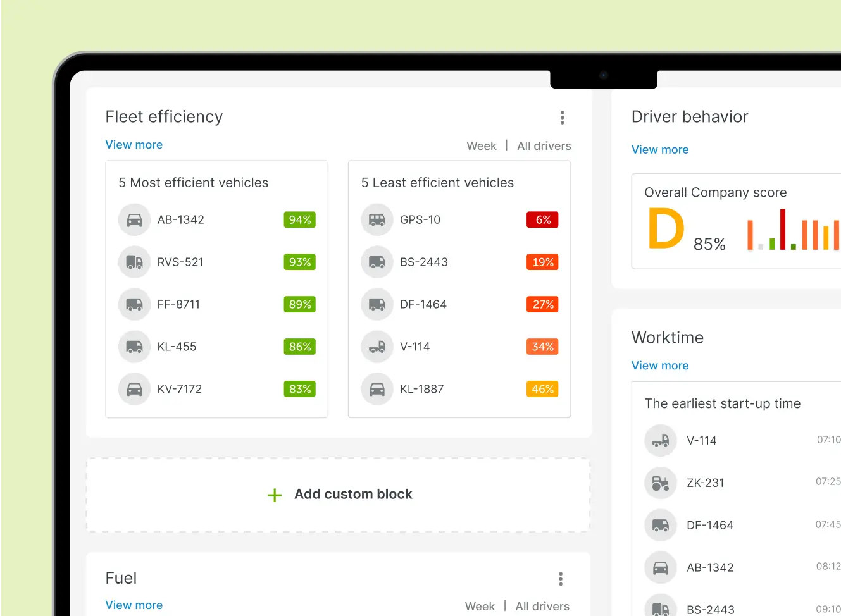Click the van icon beside DF-1464 in Worktime list

[661, 526]
